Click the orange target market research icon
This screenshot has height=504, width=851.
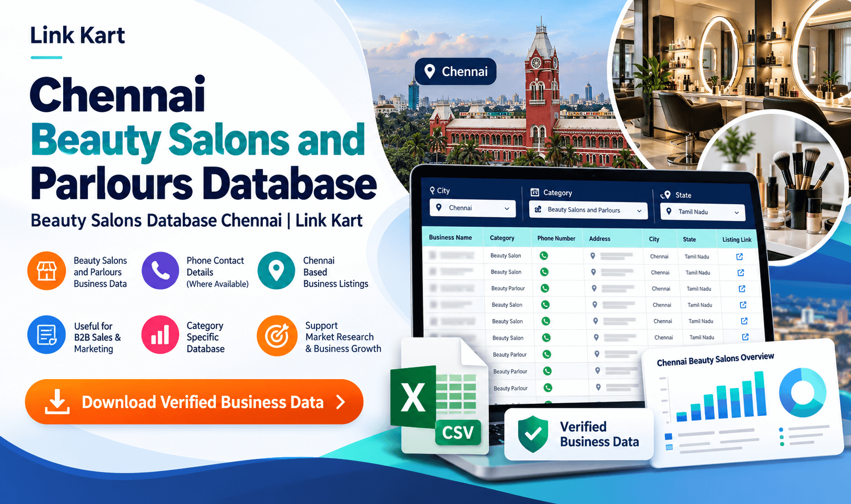[x=277, y=336]
